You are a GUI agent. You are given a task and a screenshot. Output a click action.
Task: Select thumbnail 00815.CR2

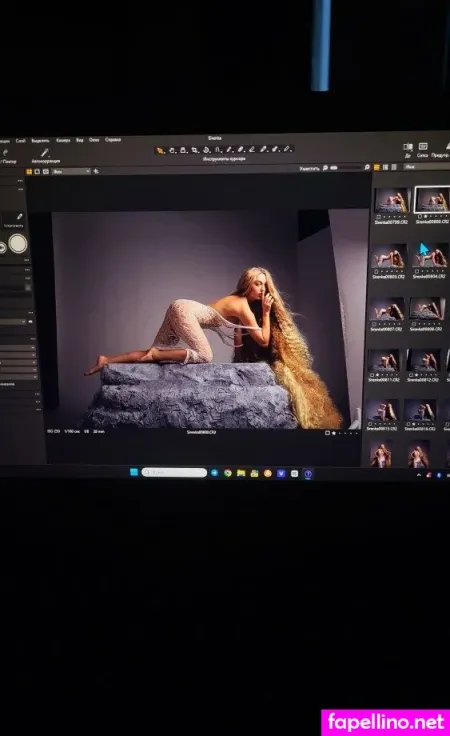pos(382,411)
